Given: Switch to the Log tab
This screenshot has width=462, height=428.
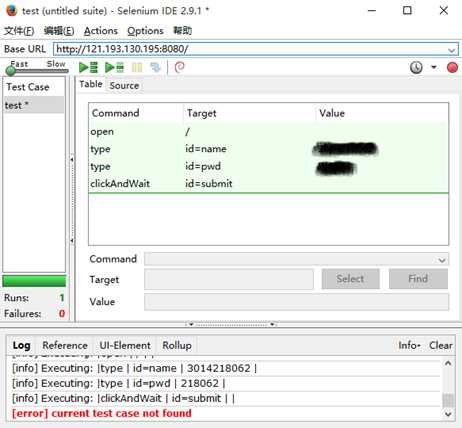Looking at the screenshot, I should tap(22, 345).
